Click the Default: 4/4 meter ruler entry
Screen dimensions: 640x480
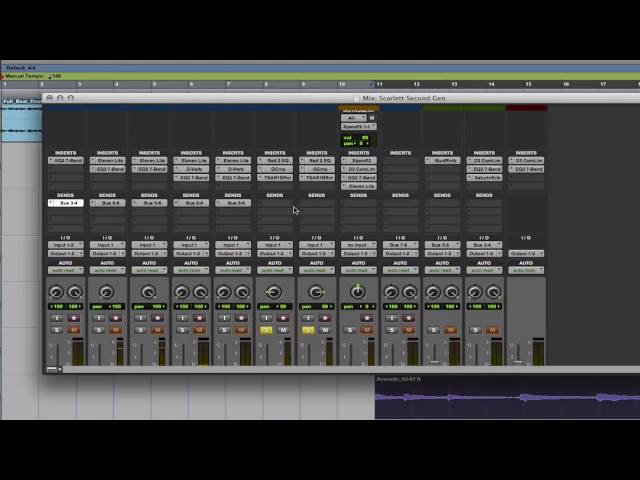(x=20, y=68)
